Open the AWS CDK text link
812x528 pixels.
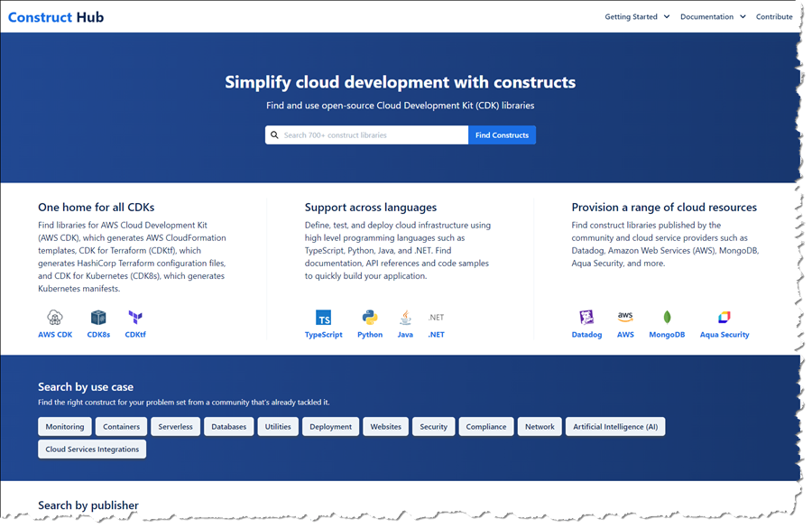(55, 335)
